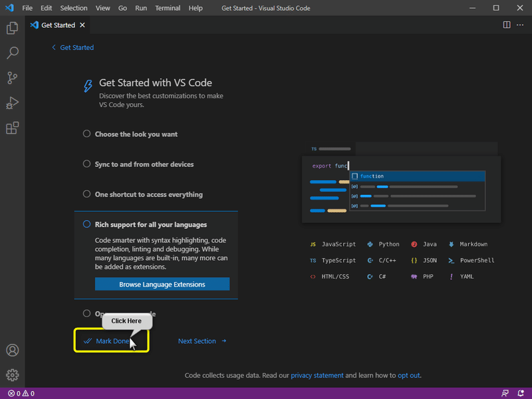The width and height of the screenshot is (532, 399).
Task: Open the Extensions view
Action: point(12,128)
